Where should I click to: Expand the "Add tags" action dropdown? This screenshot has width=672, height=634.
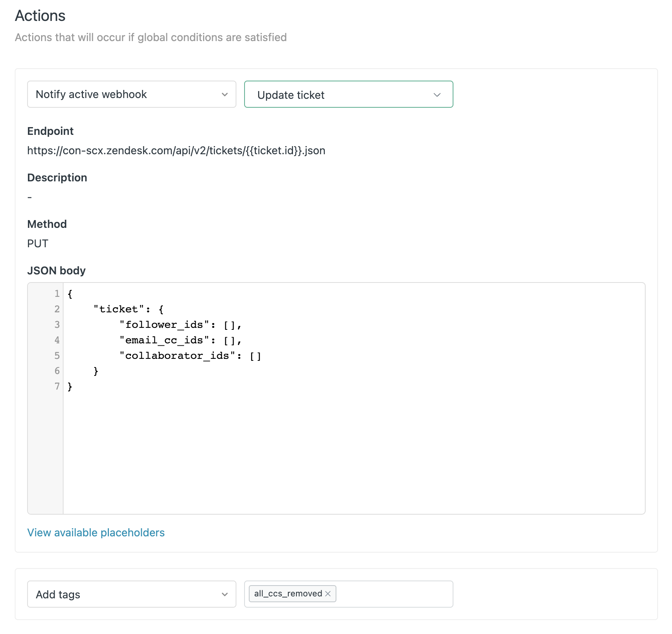point(131,594)
